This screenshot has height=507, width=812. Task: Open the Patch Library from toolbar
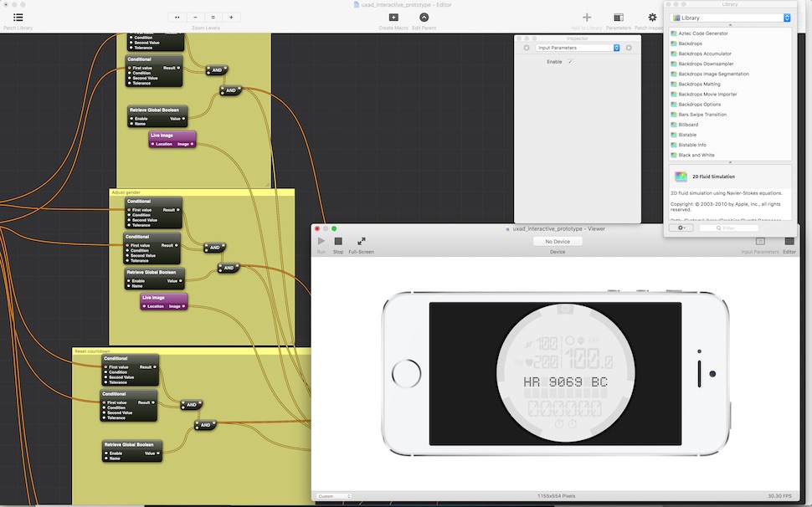click(x=18, y=18)
